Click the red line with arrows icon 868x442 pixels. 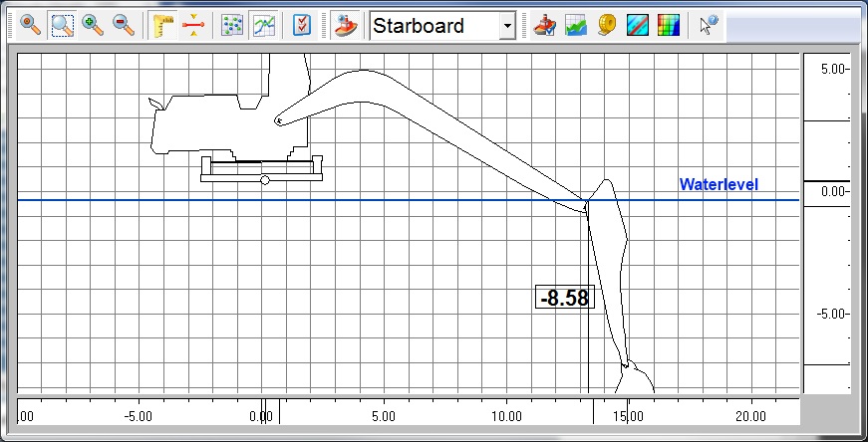(x=193, y=26)
